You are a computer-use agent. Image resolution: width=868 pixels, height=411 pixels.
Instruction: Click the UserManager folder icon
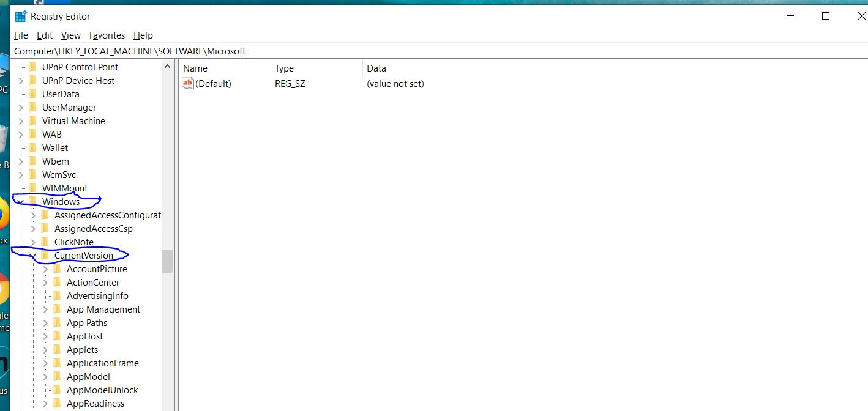33,107
